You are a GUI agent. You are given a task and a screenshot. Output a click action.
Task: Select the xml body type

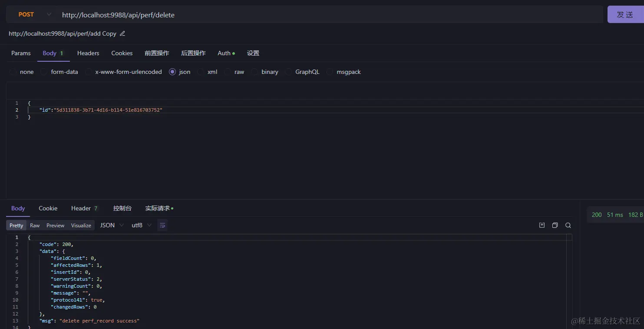click(x=208, y=72)
